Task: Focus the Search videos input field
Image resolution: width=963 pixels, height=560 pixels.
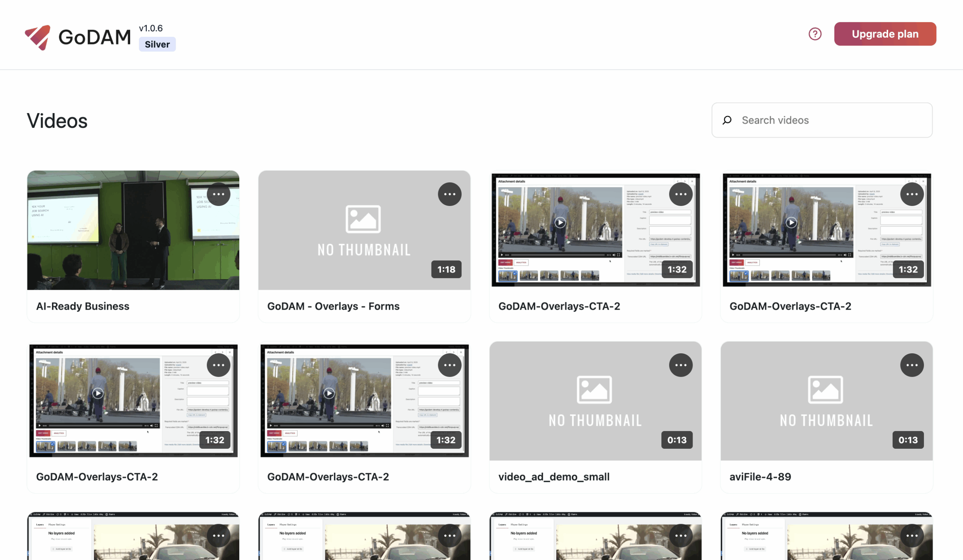Action: [822, 120]
